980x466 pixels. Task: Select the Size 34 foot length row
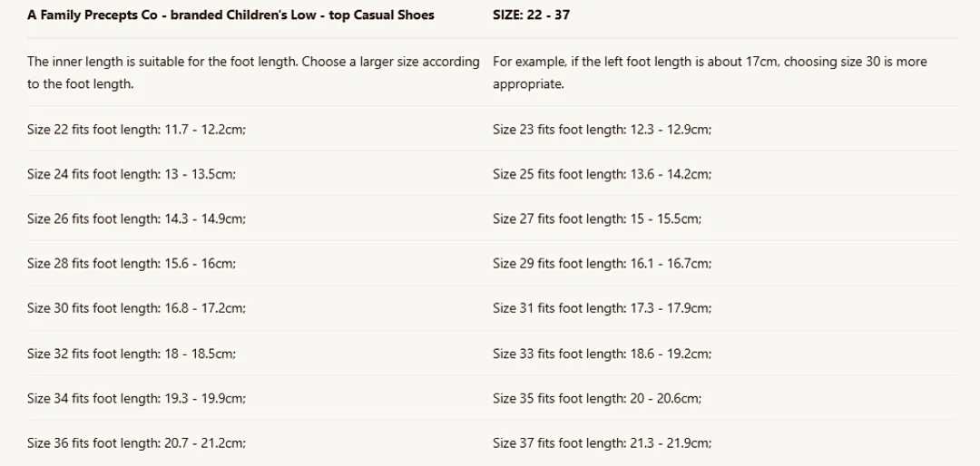pos(136,398)
